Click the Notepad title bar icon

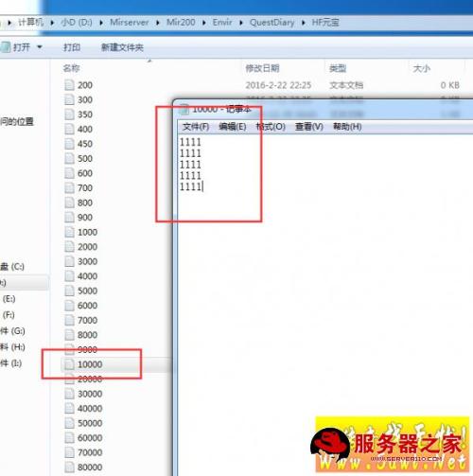tap(184, 109)
